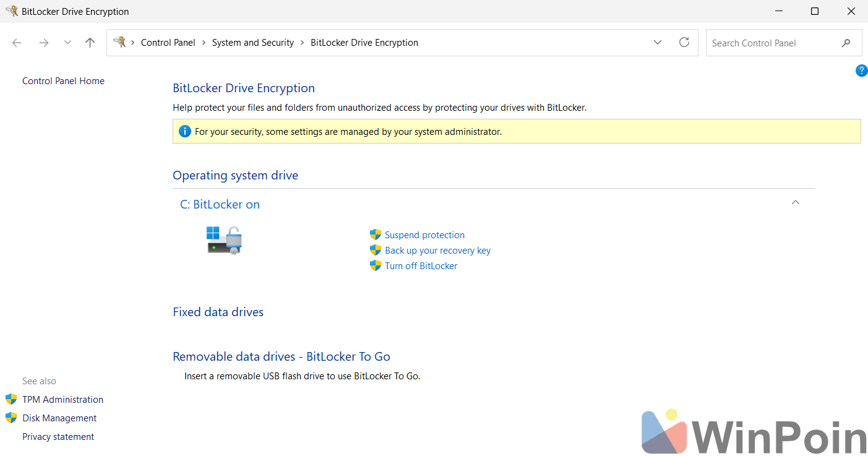Click the system administrator notice text
Viewport: 868px width, 456px height.
[x=348, y=132]
